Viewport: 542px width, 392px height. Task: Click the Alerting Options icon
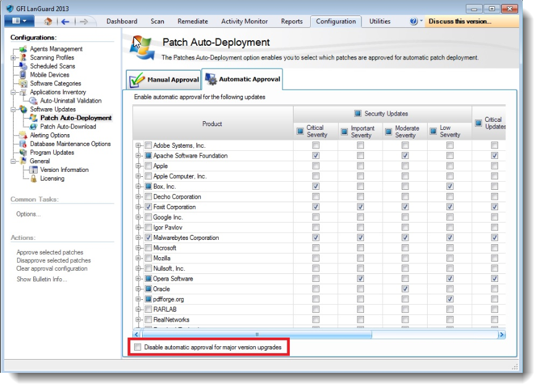(x=23, y=135)
